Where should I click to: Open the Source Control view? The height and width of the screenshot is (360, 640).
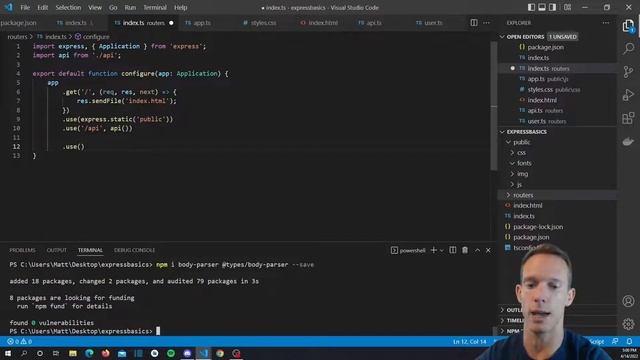(x=628, y=72)
